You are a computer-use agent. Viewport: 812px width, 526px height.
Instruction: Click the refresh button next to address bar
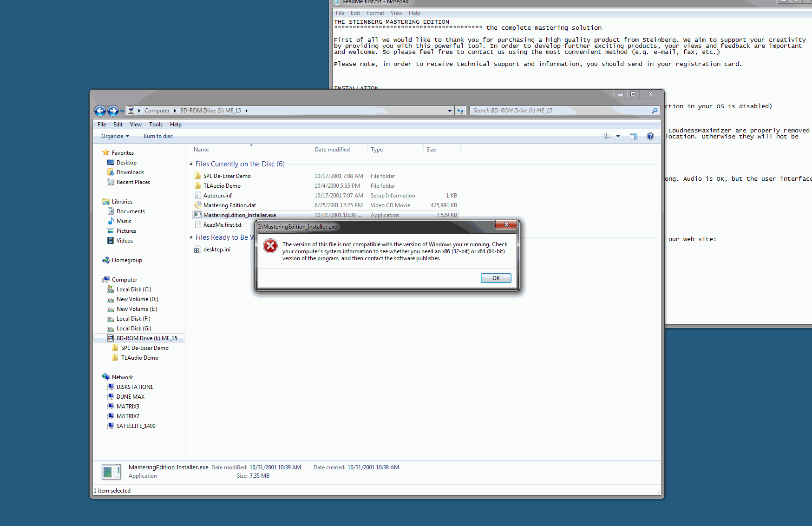460,111
